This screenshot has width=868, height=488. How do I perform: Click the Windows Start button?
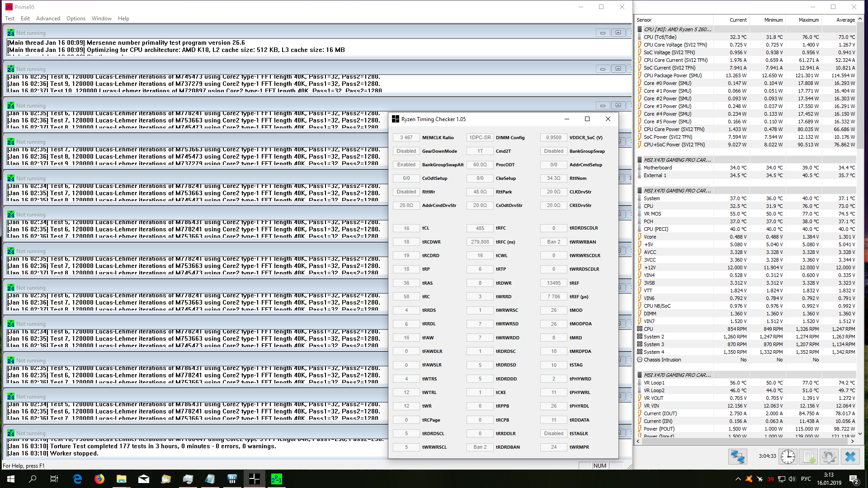(x=11, y=479)
